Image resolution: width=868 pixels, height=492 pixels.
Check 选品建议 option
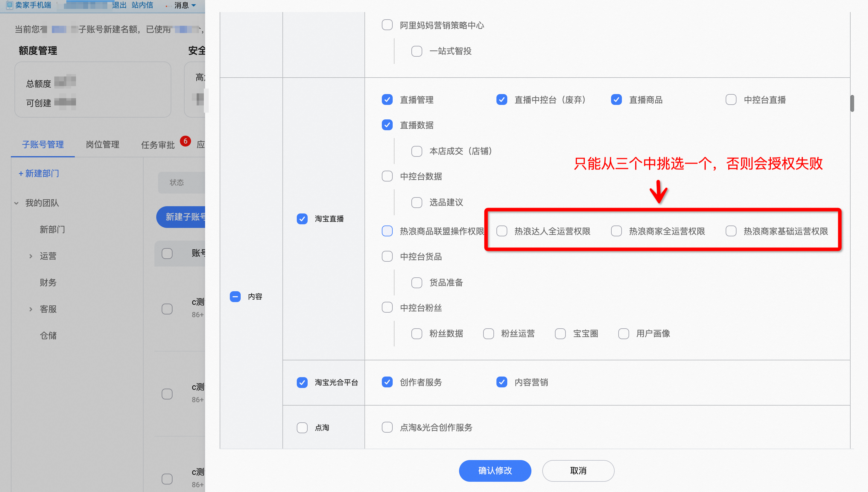pos(417,202)
